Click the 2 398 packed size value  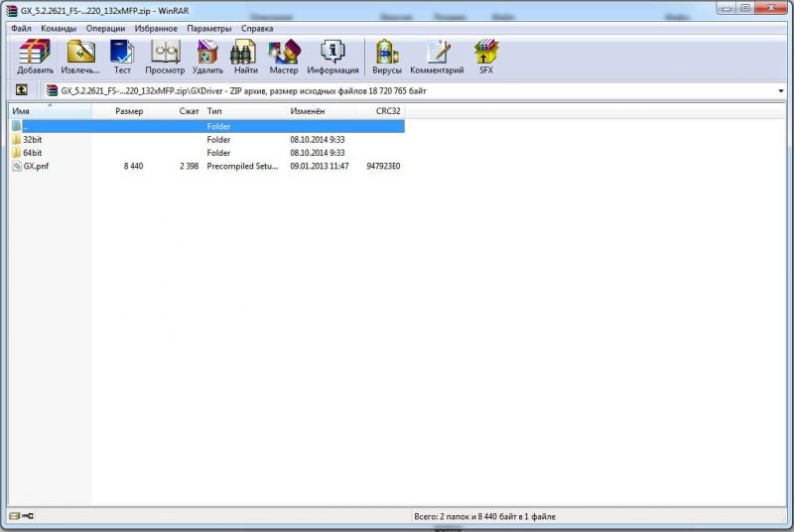[189, 166]
